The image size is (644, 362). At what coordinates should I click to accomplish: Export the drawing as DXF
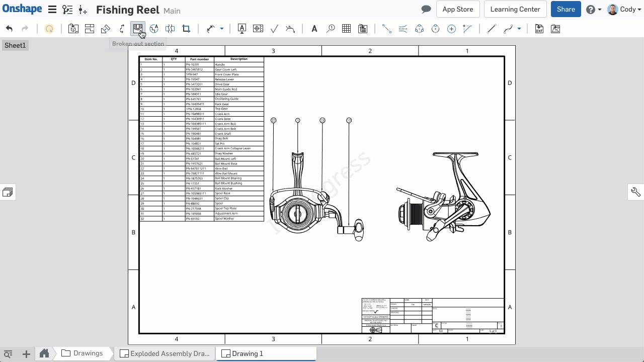[539, 29]
